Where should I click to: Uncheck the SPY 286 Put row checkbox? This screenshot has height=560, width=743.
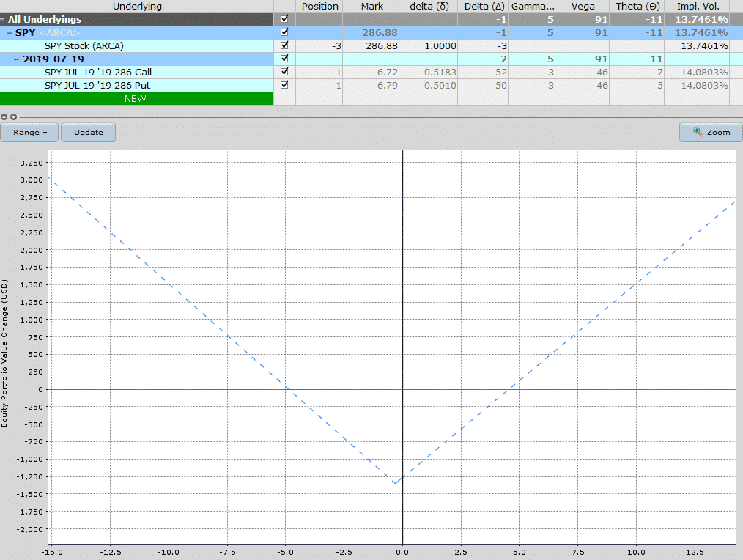click(x=284, y=85)
